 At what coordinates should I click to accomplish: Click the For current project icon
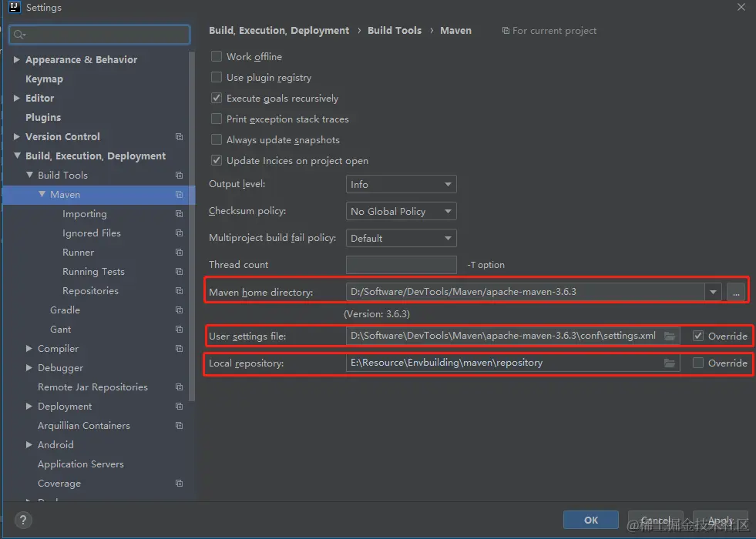point(506,31)
